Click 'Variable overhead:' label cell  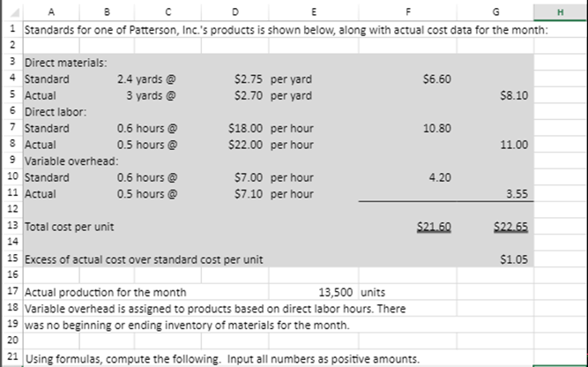[51, 161]
